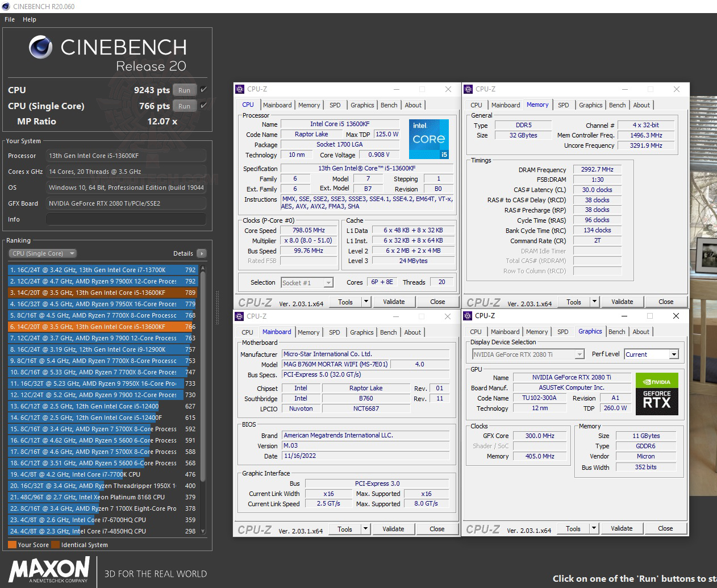Click Tools button in the CPU window
Screen dimensions: 717x588
[x=345, y=302]
